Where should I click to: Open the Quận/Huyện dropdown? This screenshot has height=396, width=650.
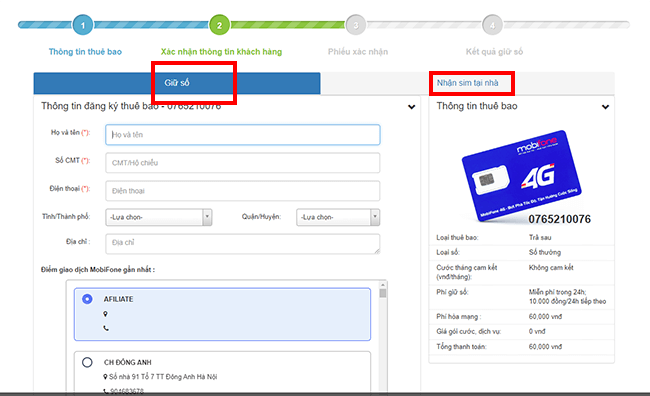click(338, 217)
